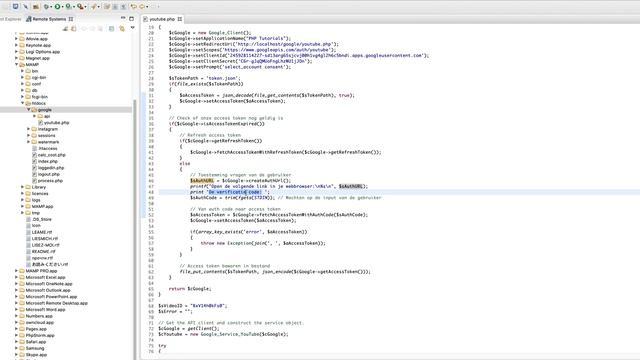The image size is (640, 360).
Task: Click the yellow back navigation arrow in toolbar
Action: tap(133, 7)
